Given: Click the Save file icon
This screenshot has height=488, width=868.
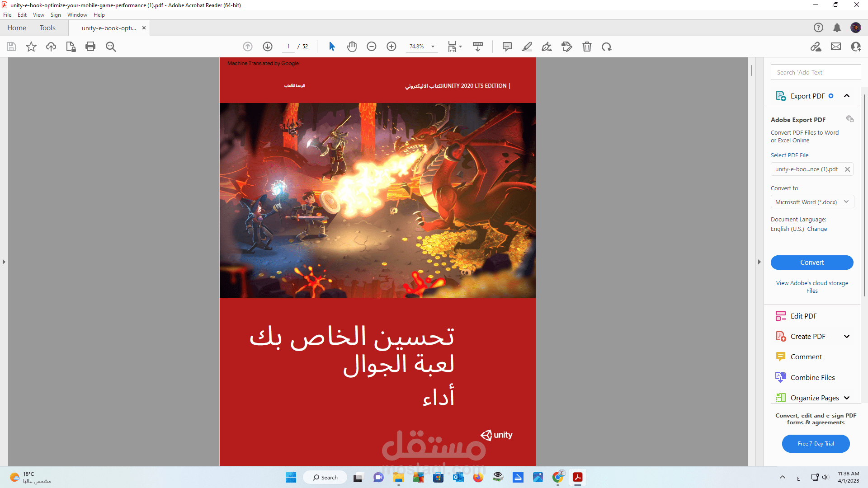Looking at the screenshot, I should click(11, 47).
